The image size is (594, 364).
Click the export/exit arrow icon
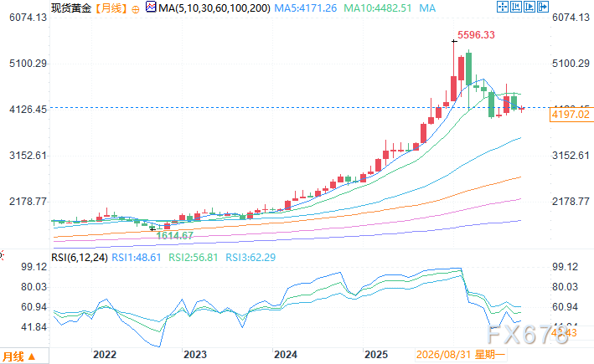click(543, 7)
